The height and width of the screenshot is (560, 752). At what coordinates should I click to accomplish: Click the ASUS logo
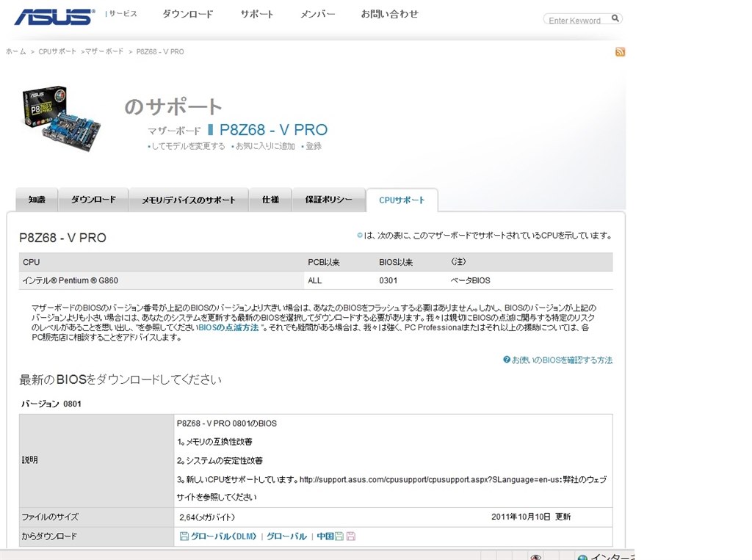click(x=54, y=17)
